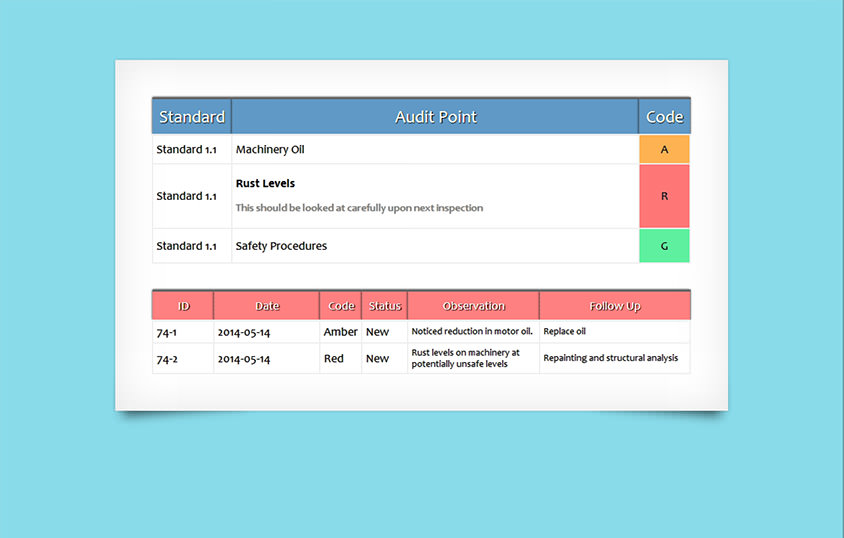Click the Rust Levels heading
Viewport: 844px width, 538px height.
pyautogui.click(x=265, y=183)
